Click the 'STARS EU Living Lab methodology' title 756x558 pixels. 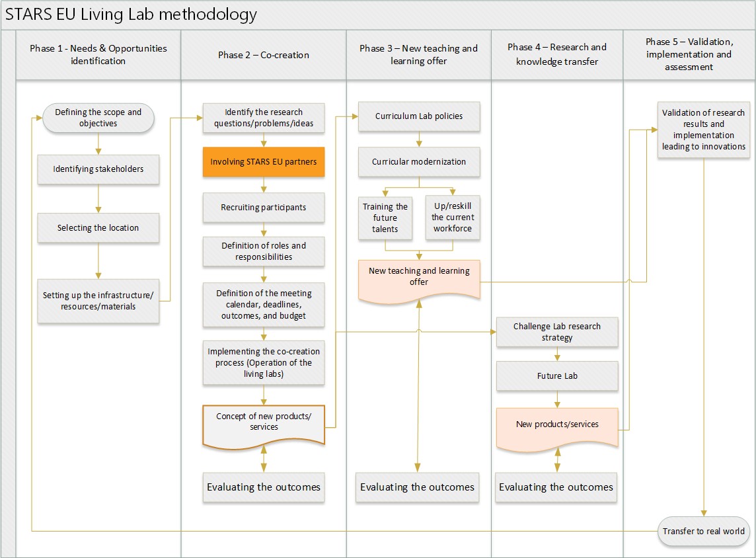[x=132, y=15]
